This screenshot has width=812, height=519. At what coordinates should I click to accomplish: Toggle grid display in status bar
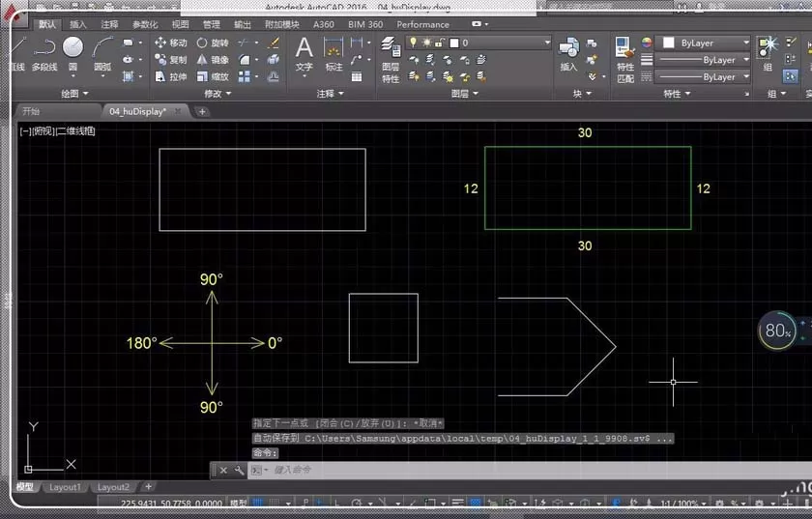click(x=257, y=503)
